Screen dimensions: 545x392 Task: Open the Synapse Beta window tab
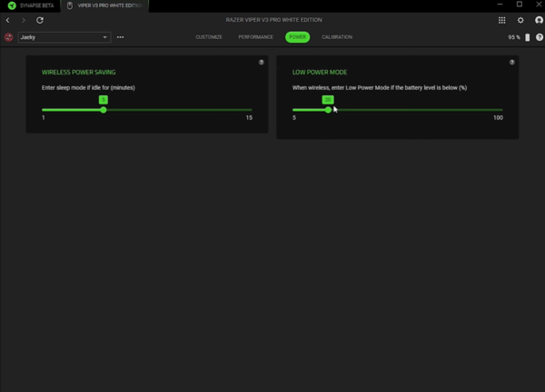30,5
